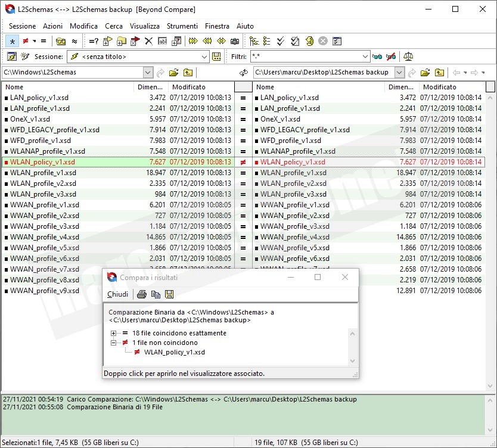Open the Azioni menu
This screenshot has width=497, height=448.
[52, 26]
